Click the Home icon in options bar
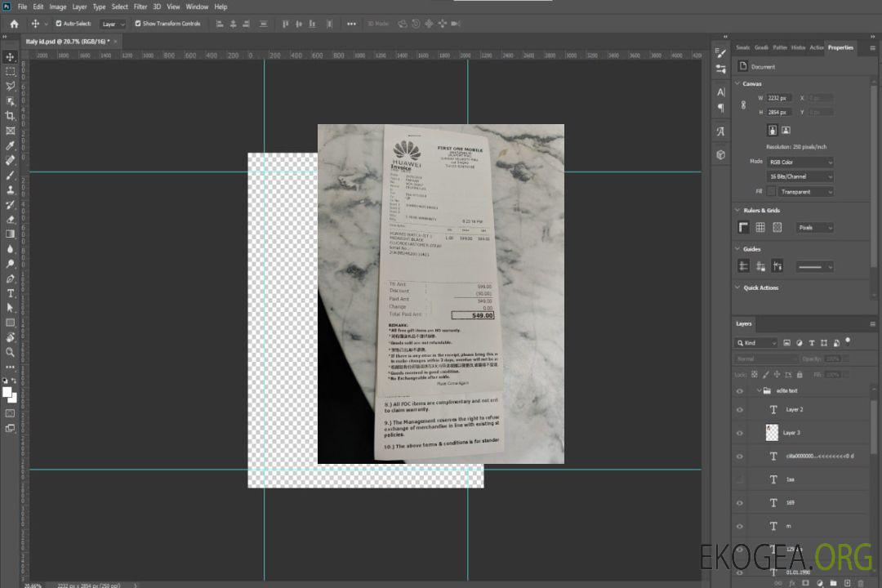882x588 pixels. [x=14, y=24]
